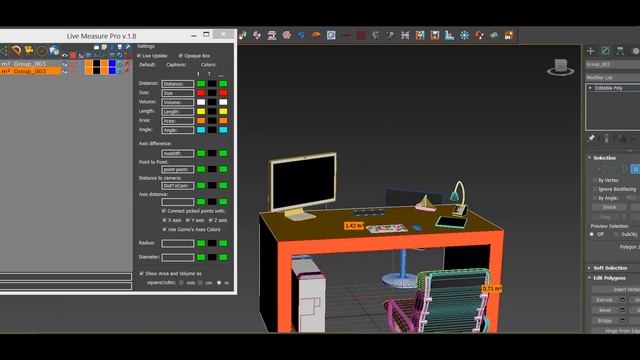Toggle Connect picked points with checkbox
This screenshot has width=640, height=360.
(164, 211)
